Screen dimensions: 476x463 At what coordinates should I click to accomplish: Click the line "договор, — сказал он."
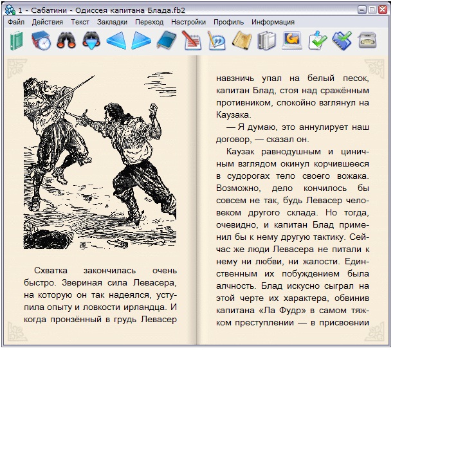262,140
